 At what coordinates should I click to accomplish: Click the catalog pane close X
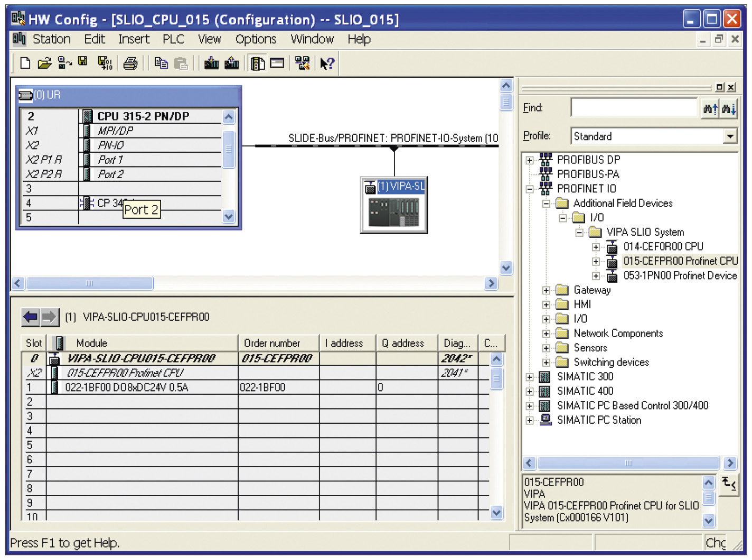pyautogui.click(x=731, y=87)
